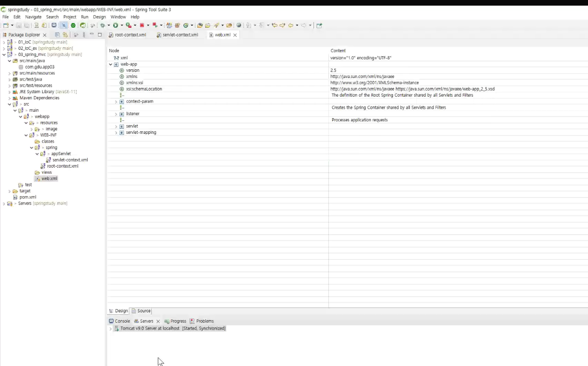588x366 pixels.
Task: Open the Navigate menu
Action: pyautogui.click(x=33, y=17)
